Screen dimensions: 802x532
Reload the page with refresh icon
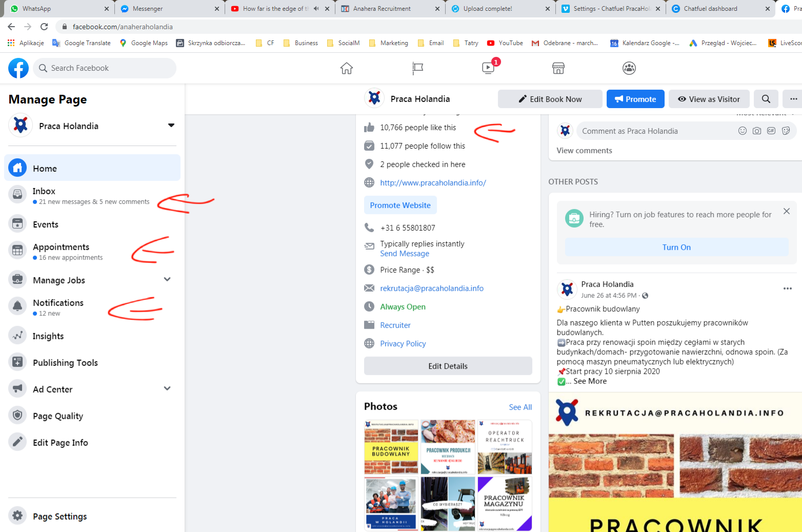(x=44, y=27)
